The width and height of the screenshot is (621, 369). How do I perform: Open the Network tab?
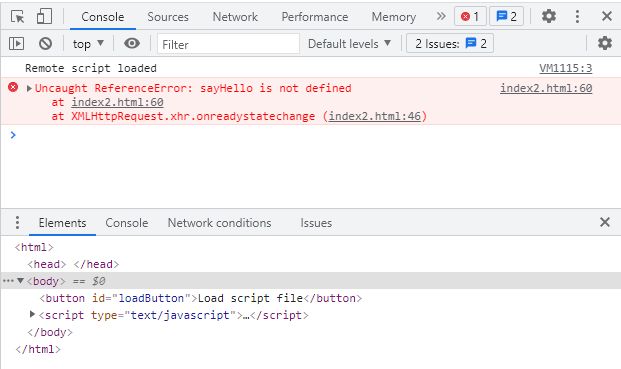pyautogui.click(x=235, y=17)
